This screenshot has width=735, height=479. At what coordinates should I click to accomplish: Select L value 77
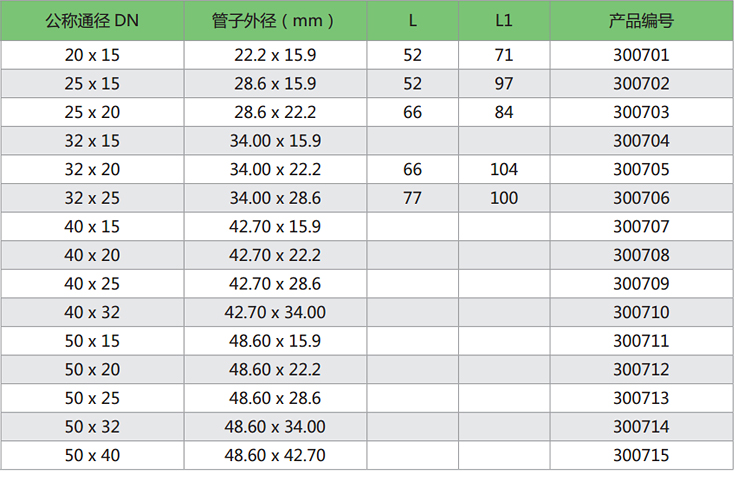pyautogui.click(x=413, y=198)
